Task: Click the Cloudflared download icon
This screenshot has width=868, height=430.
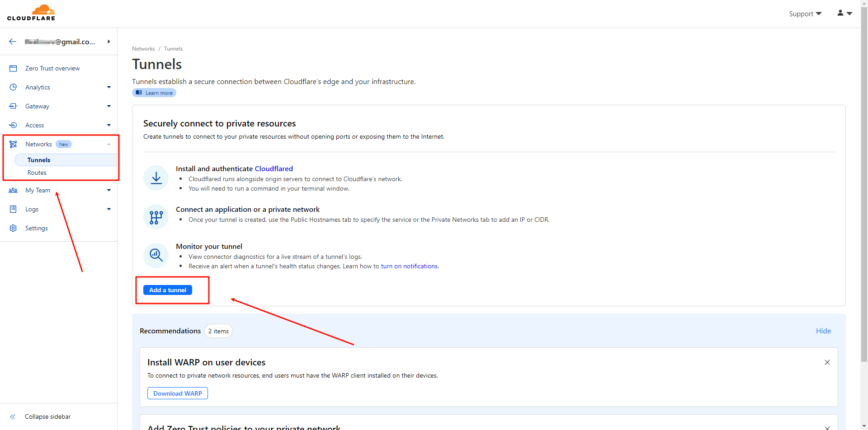Action: click(x=156, y=178)
